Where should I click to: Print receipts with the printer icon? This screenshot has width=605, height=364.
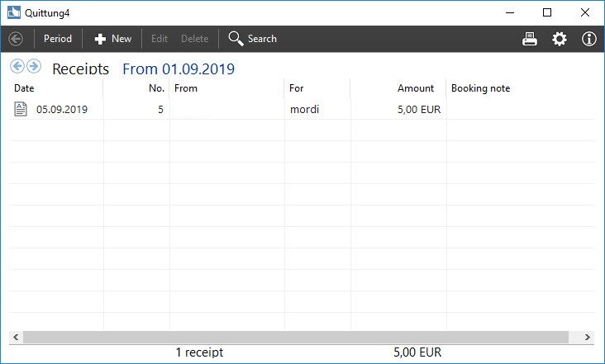[529, 39]
